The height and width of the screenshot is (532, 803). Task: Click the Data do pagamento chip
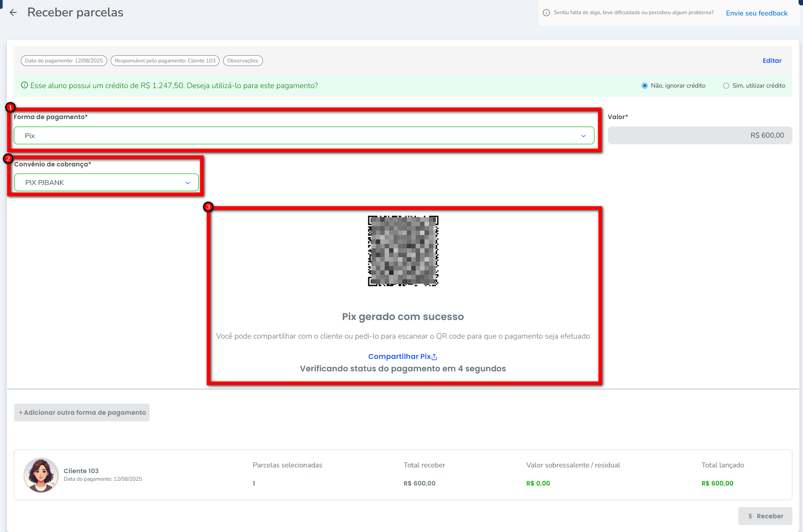point(64,61)
